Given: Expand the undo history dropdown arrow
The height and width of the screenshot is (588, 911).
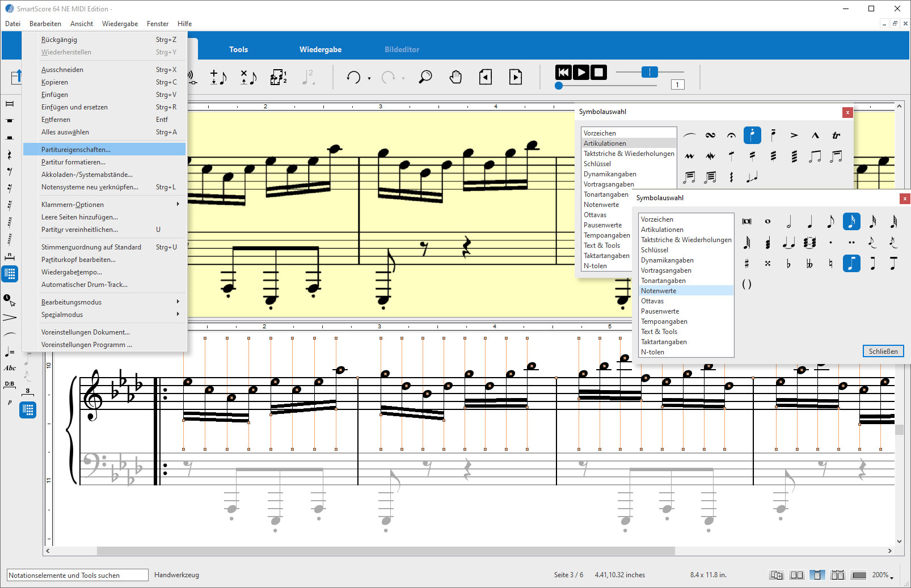Looking at the screenshot, I should (x=369, y=78).
